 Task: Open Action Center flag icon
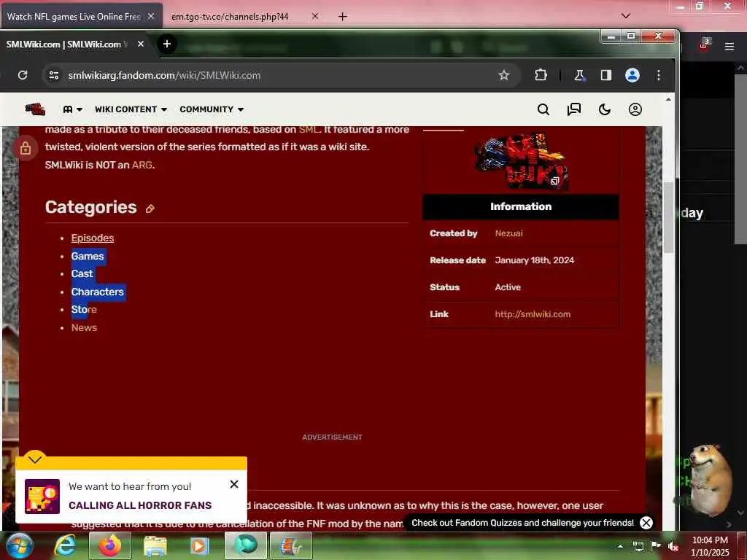[656, 546]
